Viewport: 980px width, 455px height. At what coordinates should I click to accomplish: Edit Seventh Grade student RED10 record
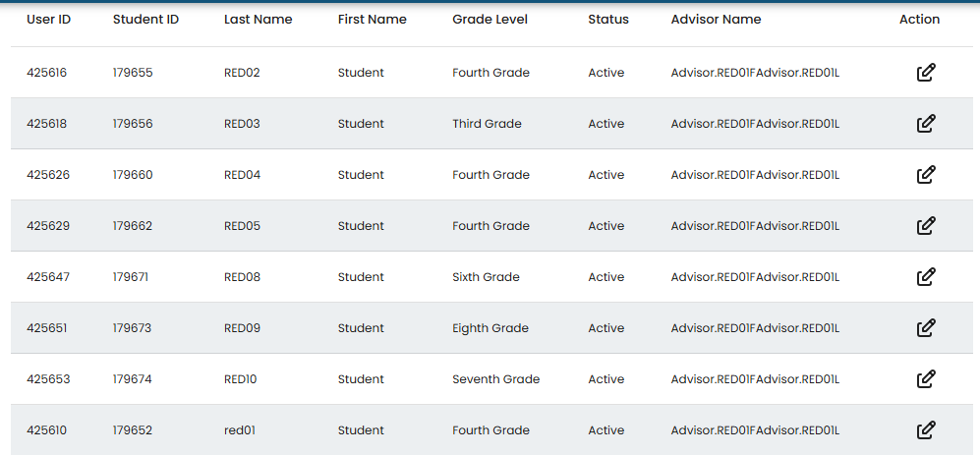[x=925, y=379]
